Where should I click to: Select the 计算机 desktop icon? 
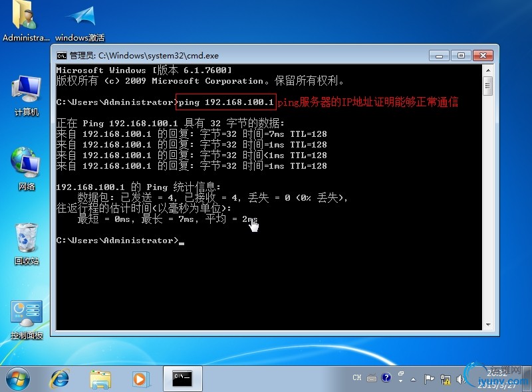pos(27,96)
